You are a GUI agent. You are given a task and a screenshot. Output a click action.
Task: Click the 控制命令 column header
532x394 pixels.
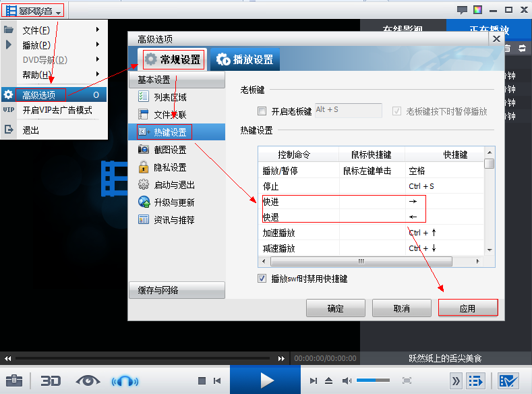[299, 154]
